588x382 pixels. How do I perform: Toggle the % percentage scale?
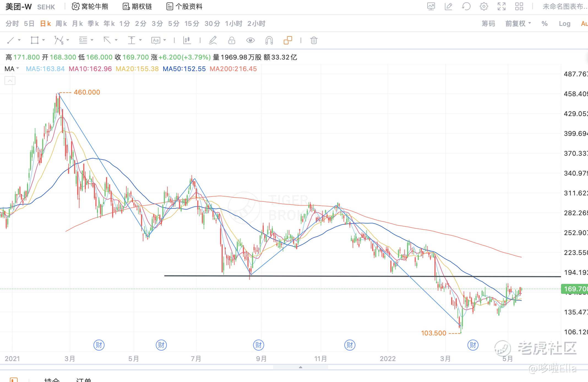pyautogui.click(x=545, y=24)
